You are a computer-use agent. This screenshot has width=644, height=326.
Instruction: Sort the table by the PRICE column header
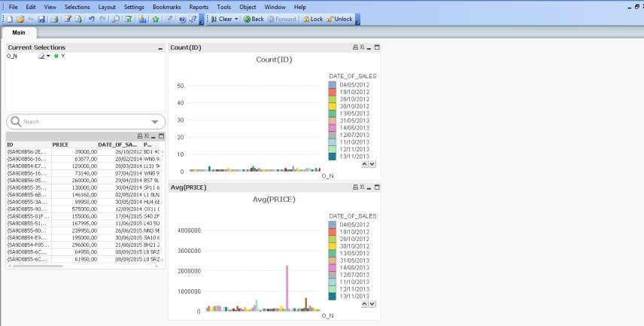(x=74, y=145)
